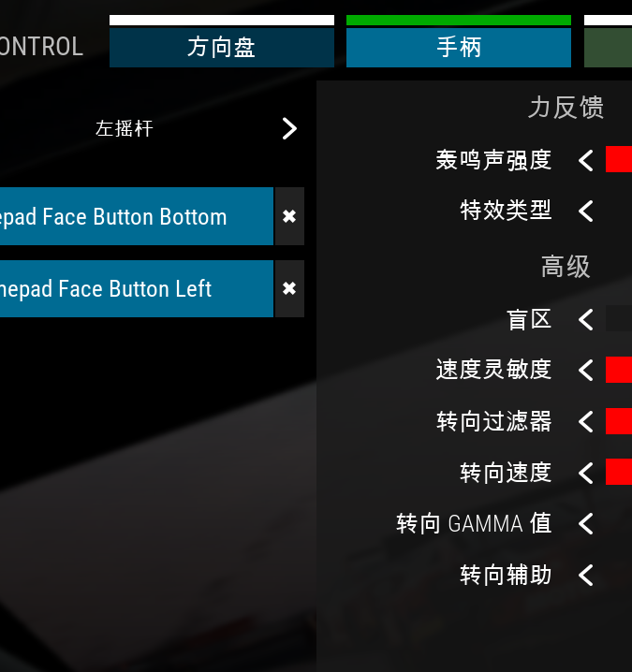Viewport: 632px width, 672px height.
Task: Lower 速度灵敏度 with the left chevron
Action: pos(586,371)
